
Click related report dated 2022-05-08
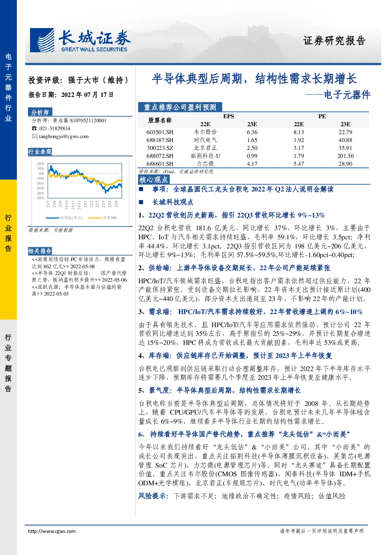point(79,263)
